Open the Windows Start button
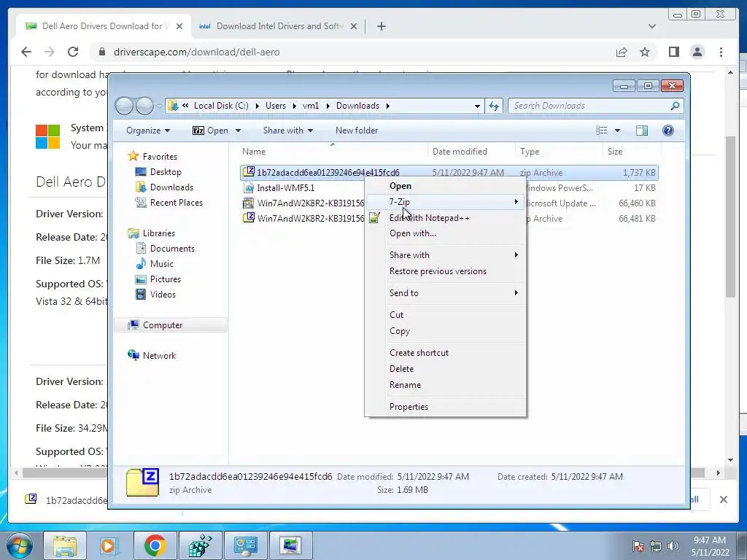The image size is (747, 560). [20, 545]
